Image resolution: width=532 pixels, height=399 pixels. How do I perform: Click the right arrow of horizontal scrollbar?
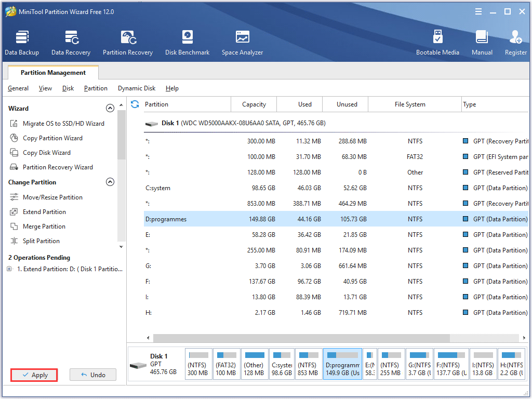[x=524, y=338]
